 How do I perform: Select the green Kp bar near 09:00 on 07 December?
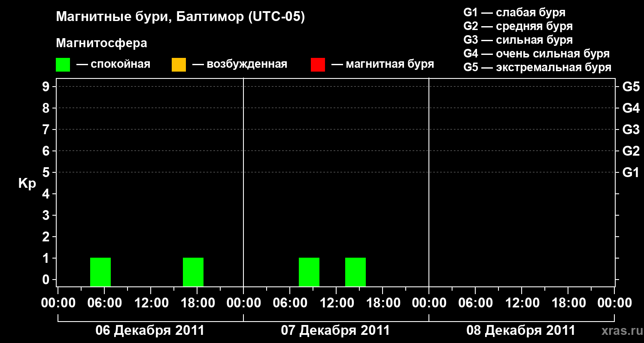pyautogui.click(x=309, y=272)
